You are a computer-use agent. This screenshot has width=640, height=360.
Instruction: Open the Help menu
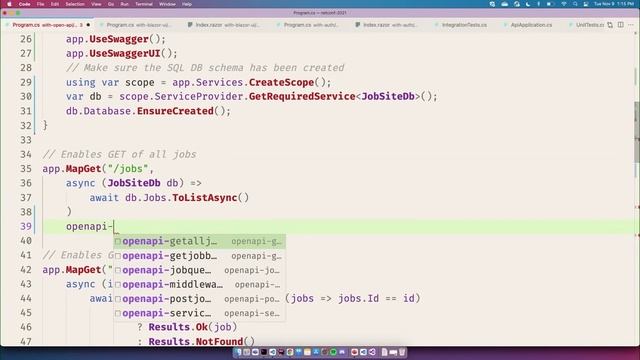click(x=187, y=4)
